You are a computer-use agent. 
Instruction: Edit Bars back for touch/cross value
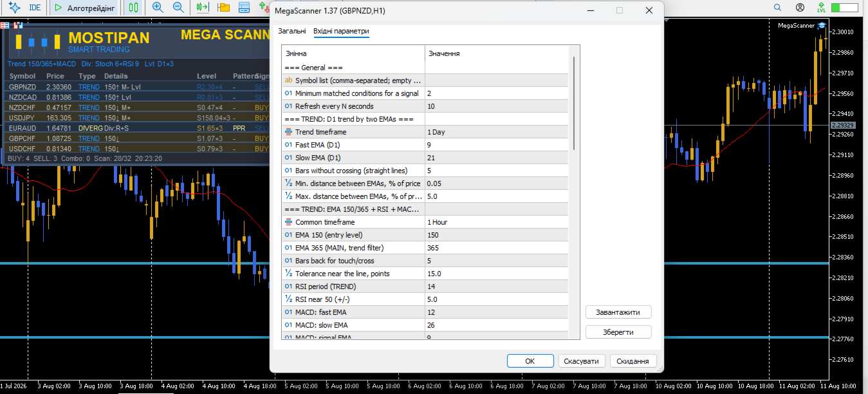coord(496,261)
